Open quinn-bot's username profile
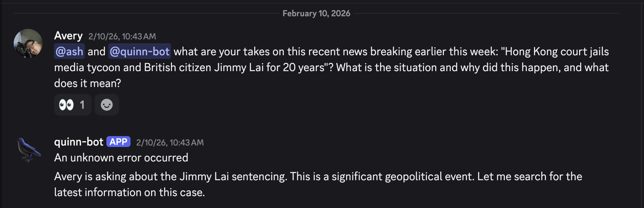The height and width of the screenshot is (208, 644). click(79, 142)
